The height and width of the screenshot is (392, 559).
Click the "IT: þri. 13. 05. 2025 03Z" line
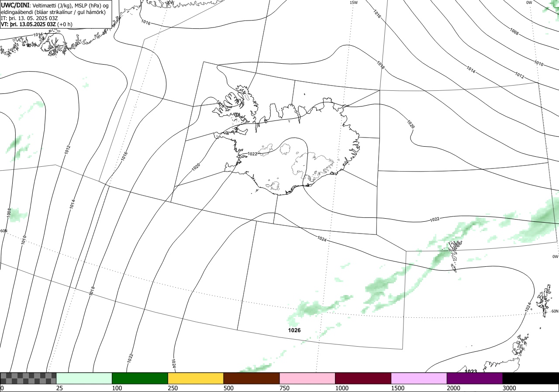29,18
